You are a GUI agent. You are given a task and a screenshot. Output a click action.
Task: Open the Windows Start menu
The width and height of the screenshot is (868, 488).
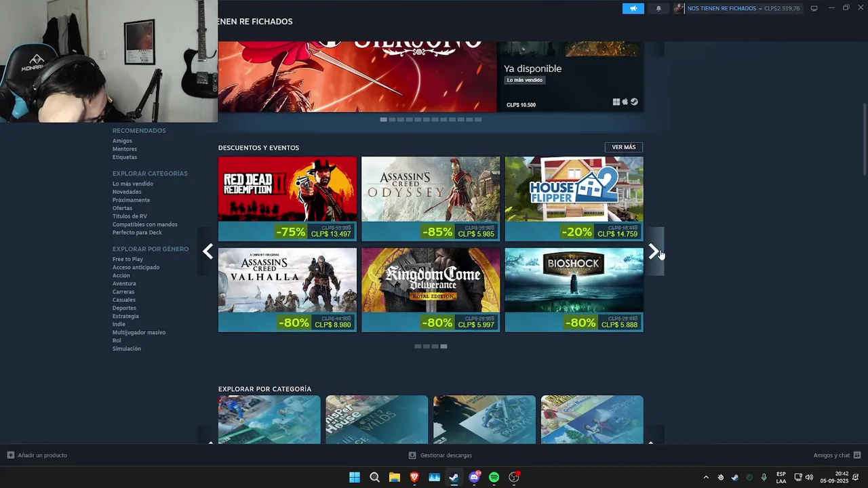[355, 477]
